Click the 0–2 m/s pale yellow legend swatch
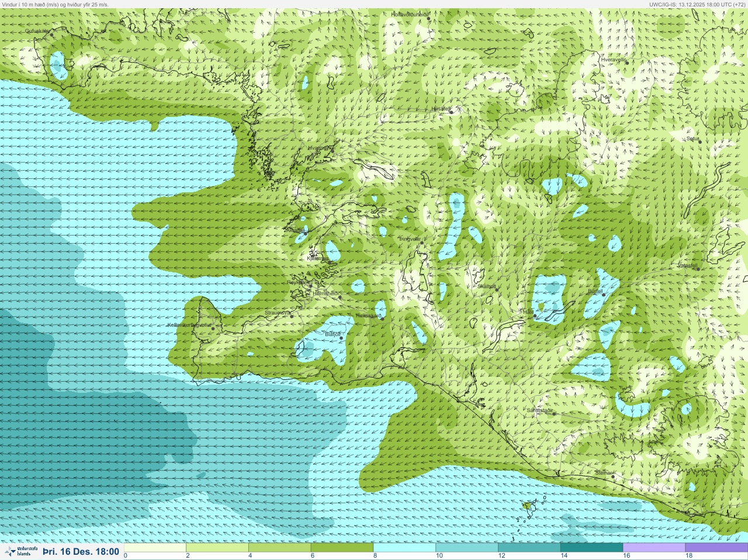This screenshot has height=560, width=748. [x=155, y=548]
